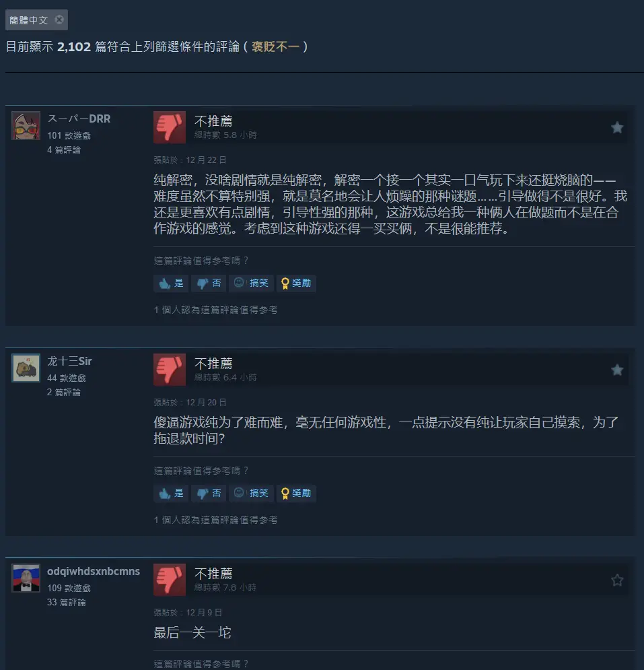This screenshot has height=670, width=644.
Task: Click the thumbs-down icon on スーパーDRR's review
Action: (x=170, y=127)
